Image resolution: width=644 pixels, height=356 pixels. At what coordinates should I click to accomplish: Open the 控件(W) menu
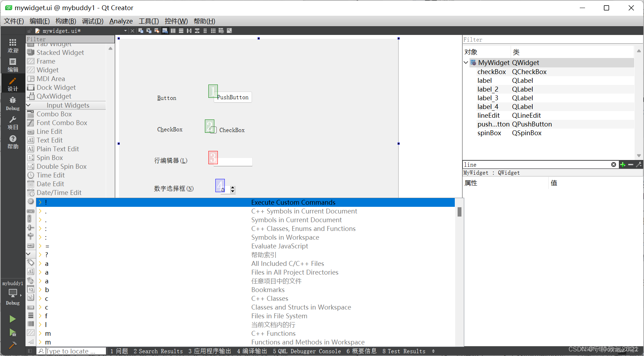click(176, 21)
